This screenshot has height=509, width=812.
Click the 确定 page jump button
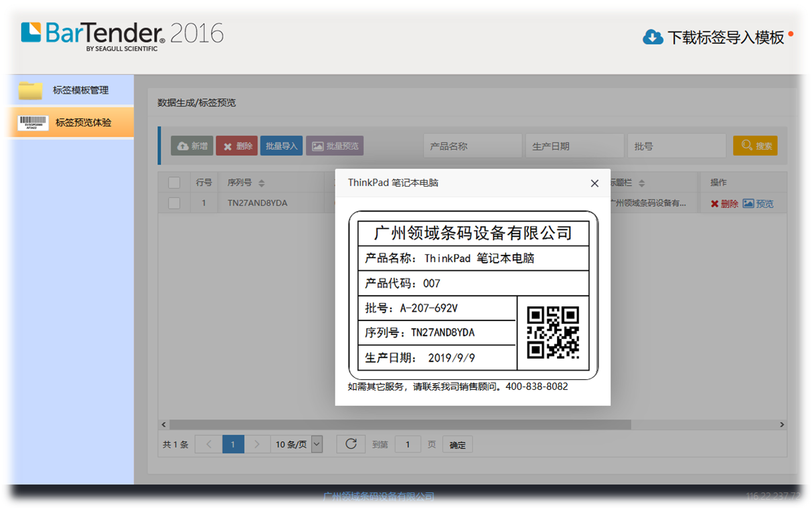[458, 445]
